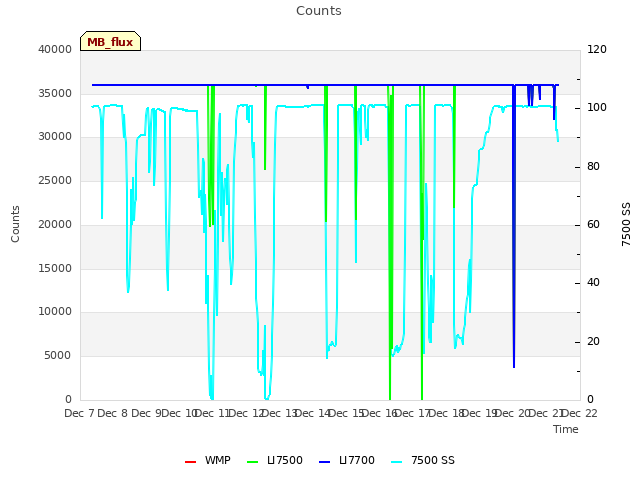
Task: Click the Time axis label
Action: tap(566, 429)
